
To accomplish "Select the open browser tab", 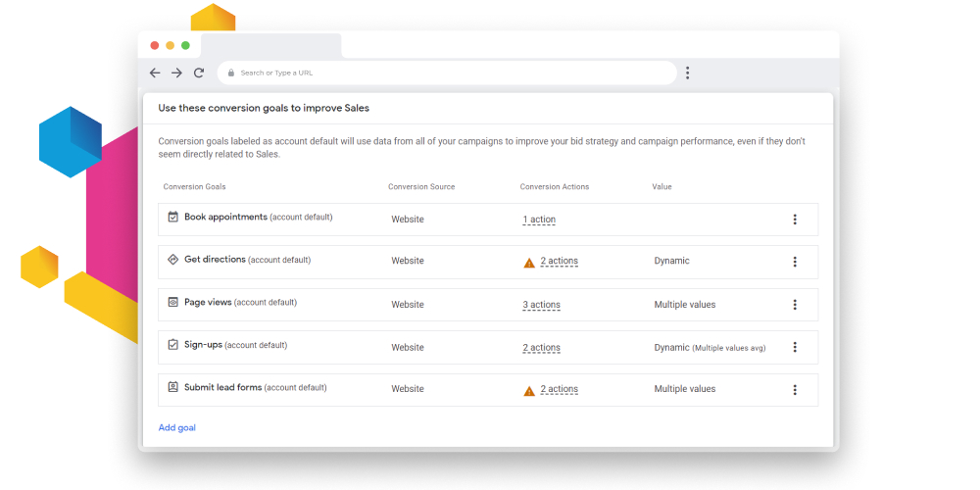I will 271,46.
